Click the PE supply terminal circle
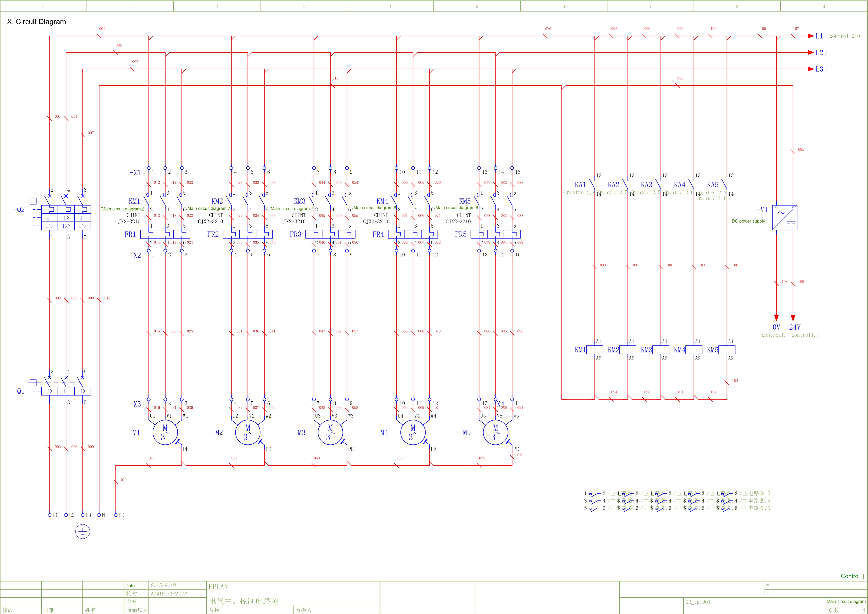 click(116, 515)
